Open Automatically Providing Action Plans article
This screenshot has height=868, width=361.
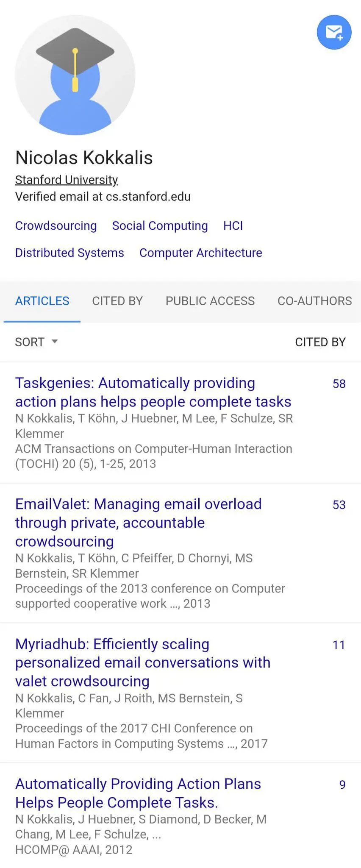(138, 793)
